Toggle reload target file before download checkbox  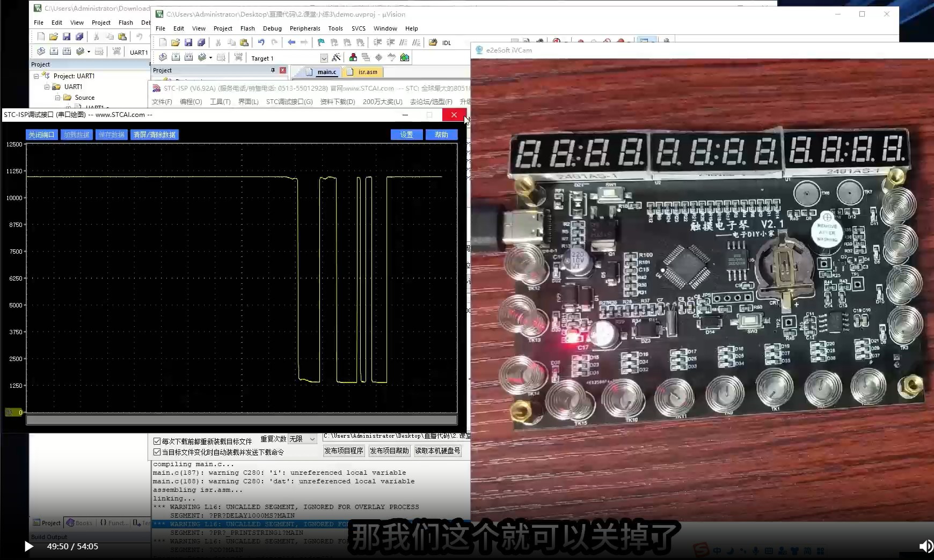157,441
